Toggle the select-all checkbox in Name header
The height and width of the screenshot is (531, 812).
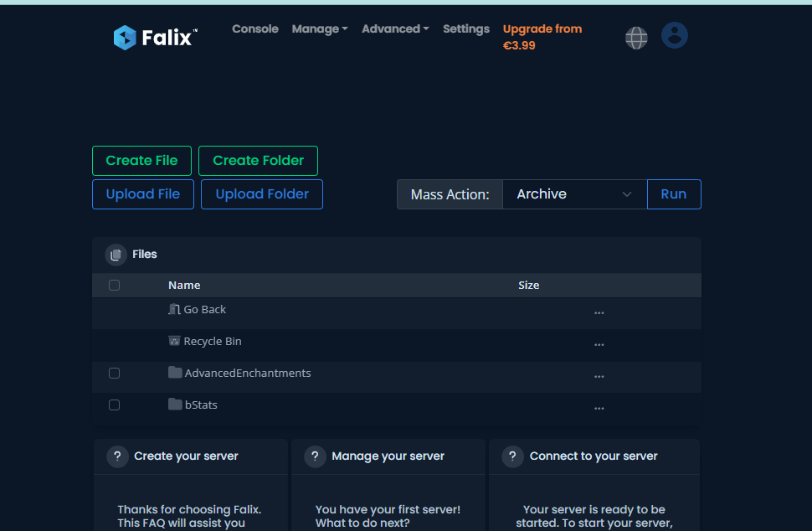[115, 286]
